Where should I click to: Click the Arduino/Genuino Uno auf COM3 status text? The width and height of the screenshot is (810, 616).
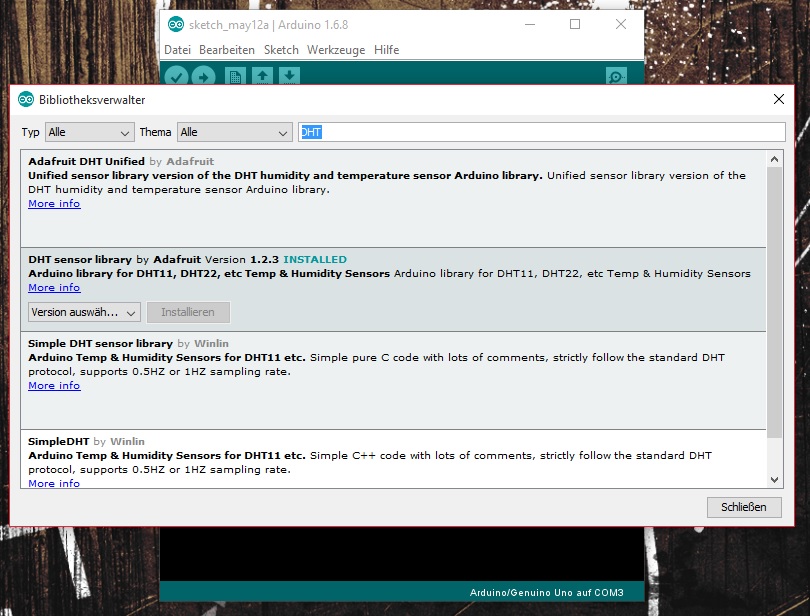coord(547,593)
